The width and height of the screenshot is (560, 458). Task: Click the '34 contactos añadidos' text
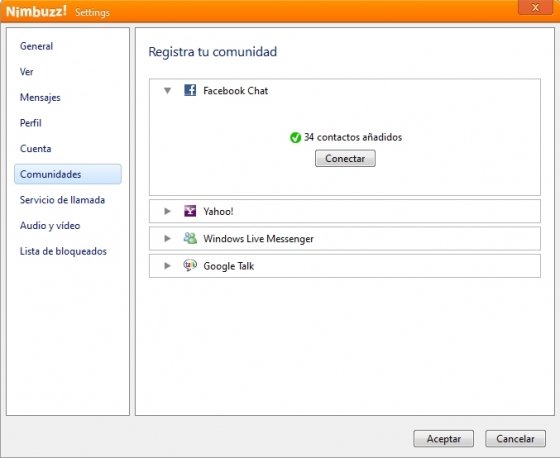(353, 137)
